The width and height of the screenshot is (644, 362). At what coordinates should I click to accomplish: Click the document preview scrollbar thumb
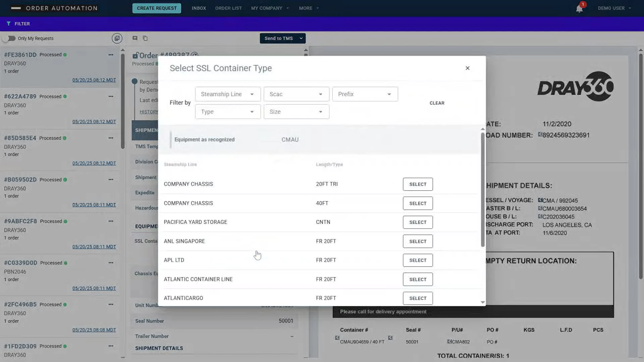[x=641, y=166]
